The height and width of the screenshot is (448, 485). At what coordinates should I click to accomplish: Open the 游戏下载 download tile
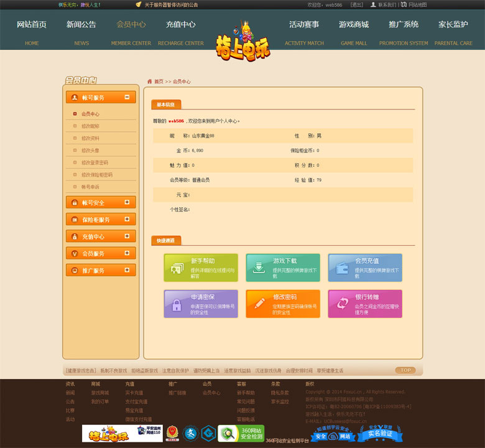point(283,268)
